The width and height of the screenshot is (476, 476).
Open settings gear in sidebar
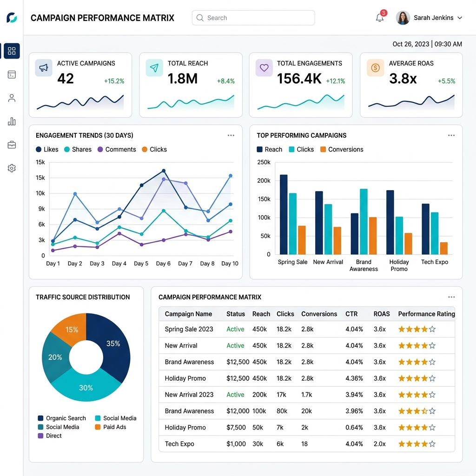(x=12, y=168)
